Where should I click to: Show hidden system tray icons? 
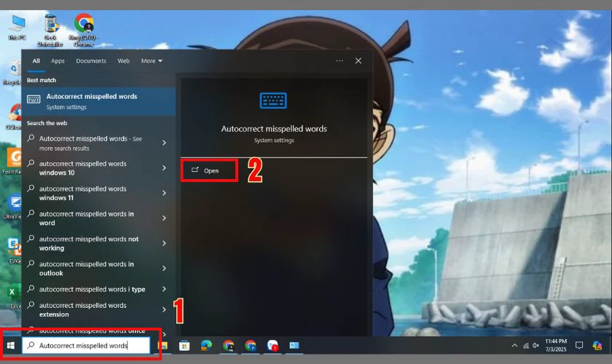(514, 346)
